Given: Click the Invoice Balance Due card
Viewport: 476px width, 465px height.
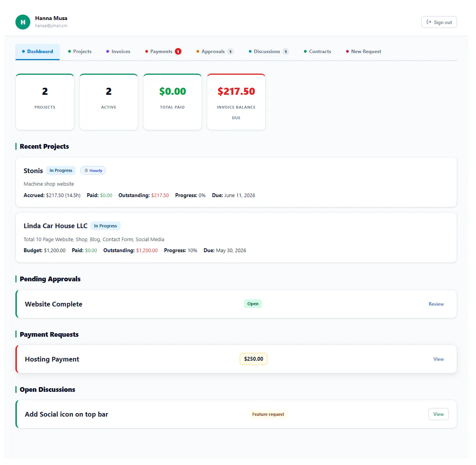Looking at the screenshot, I should click(236, 102).
